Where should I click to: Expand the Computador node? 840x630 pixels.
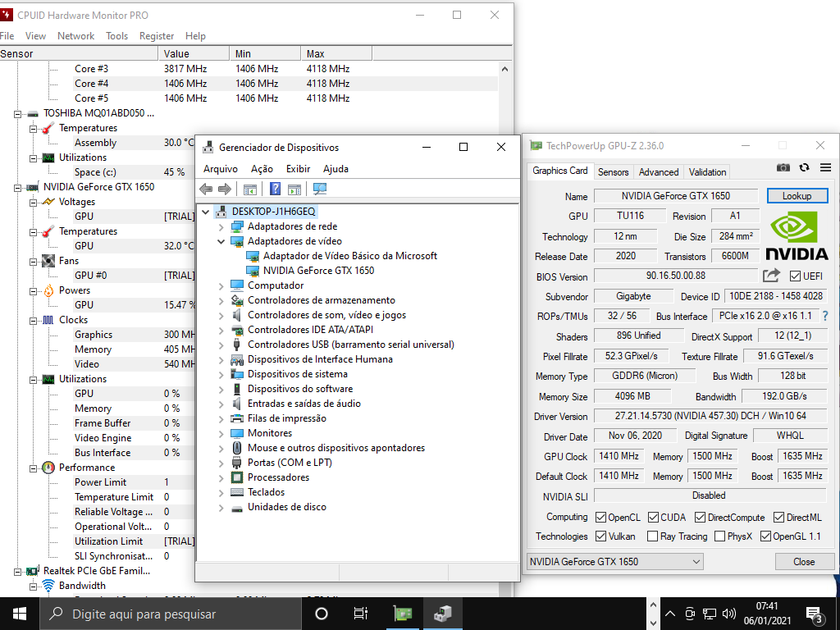coord(221,286)
